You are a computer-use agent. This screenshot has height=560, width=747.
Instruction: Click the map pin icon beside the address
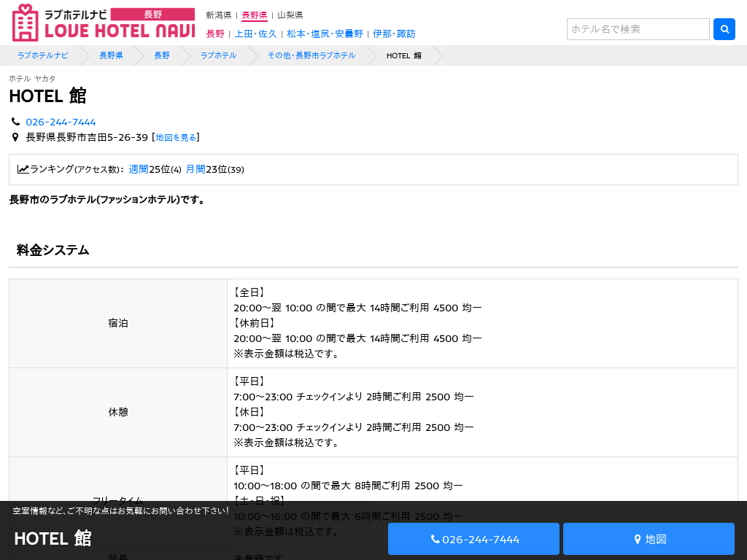coord(15,137)
